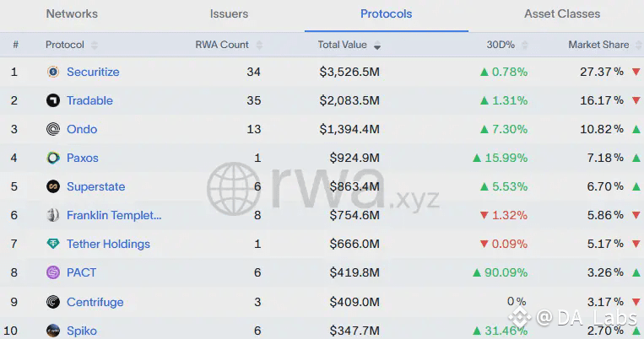Open the Asset Classes tab
The height and width of the screenshot is (339, 644).
pyautogui.click(x=562, y=13)
